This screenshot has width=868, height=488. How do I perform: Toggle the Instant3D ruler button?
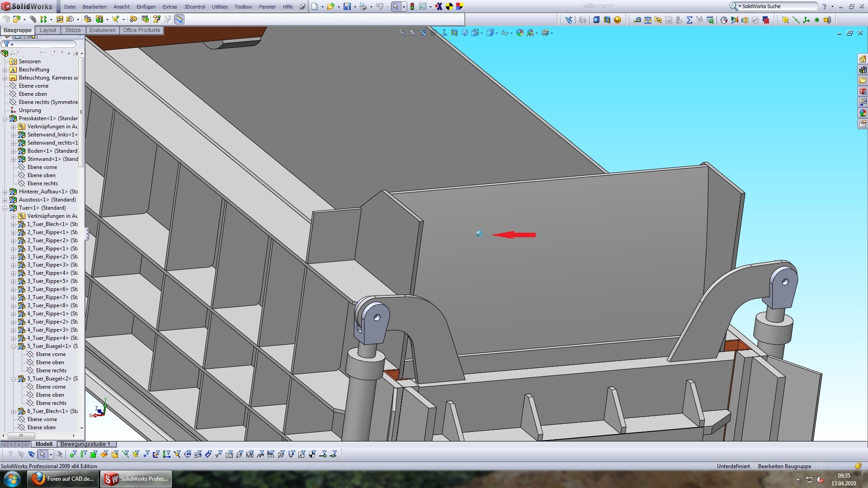[179, 19]
